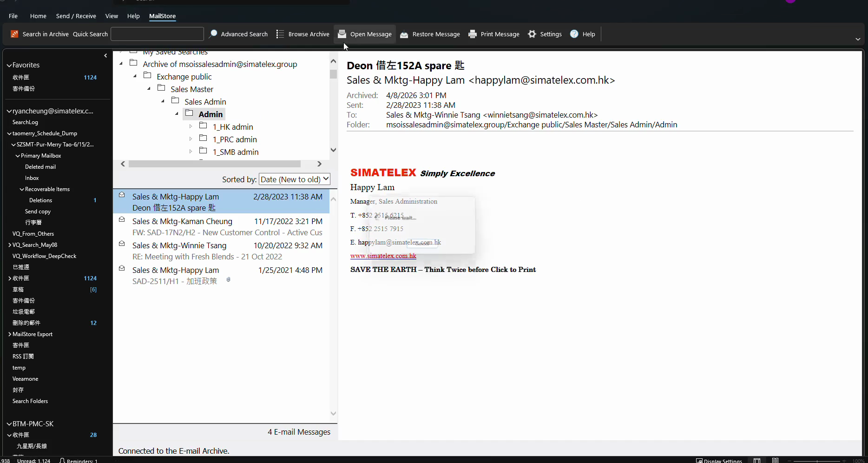868x463 pixels.
Task: Open www.simatelex.com.hk link in signature
Action: (383, 256)
